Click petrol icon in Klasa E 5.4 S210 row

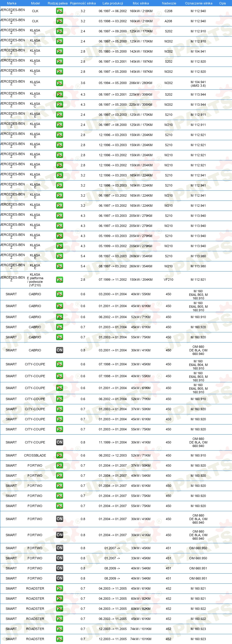[x=59, y=256]
